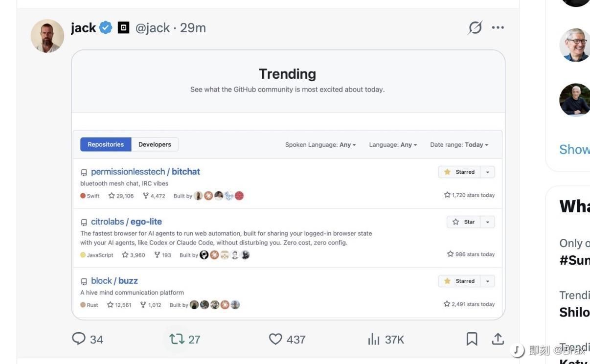Reply to jack's tweet via comment icon

click(x=79, y=339)
